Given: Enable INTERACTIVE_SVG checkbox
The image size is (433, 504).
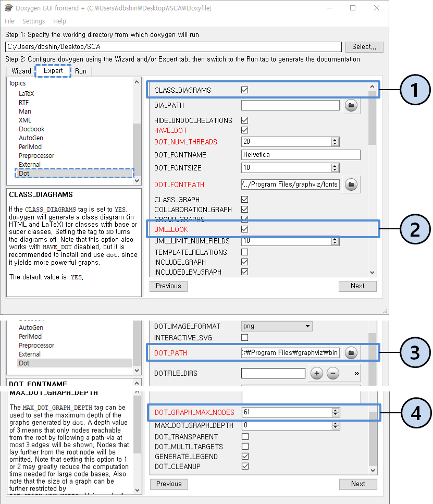Looking at the screenshot, I should click(x=244, y=338).
